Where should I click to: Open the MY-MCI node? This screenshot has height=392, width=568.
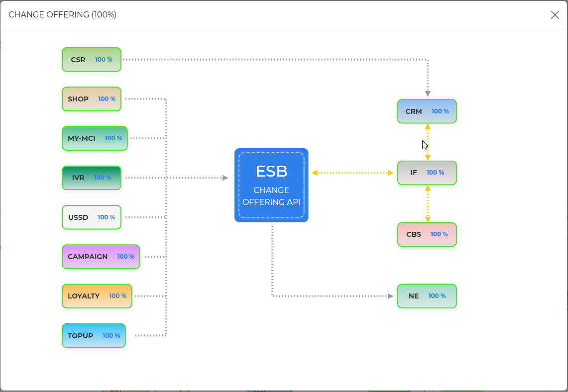tap(95, 138)
